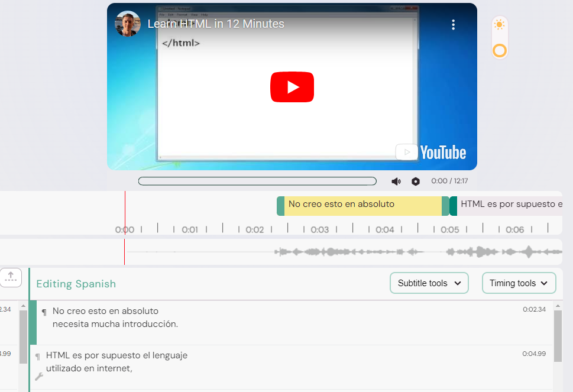This screenshot has height=392, width=573.
Task: Click the dark green start handle of HTML subtitle block
Action: 453,206
